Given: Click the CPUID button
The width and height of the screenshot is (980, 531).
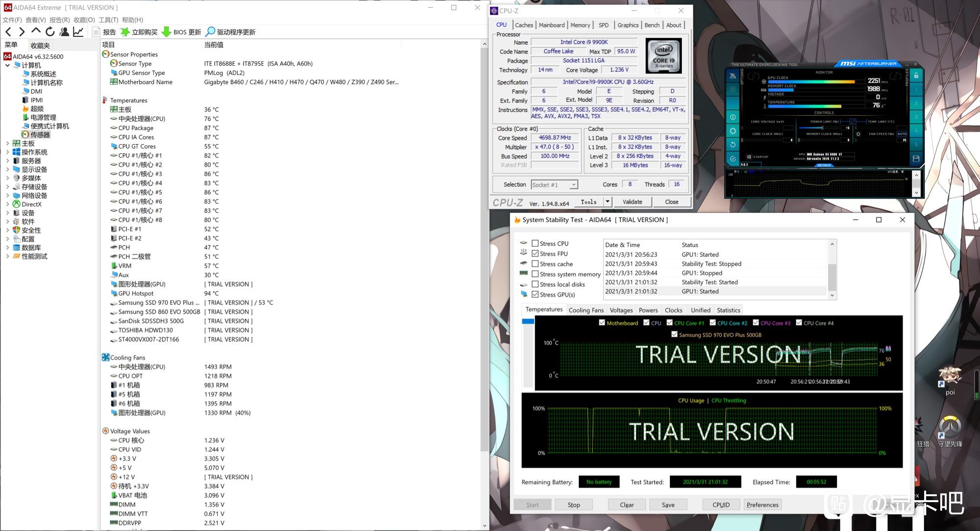Looking at the screenshot, I should 721,505.
